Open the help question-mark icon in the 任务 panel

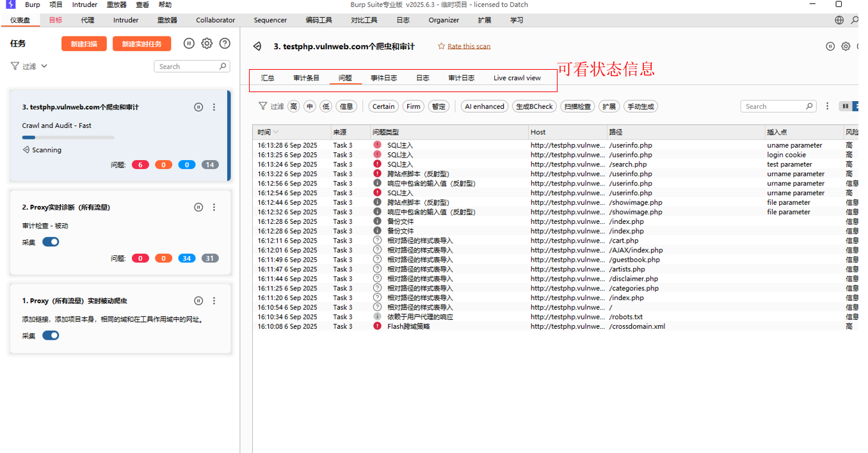(225, 44)
